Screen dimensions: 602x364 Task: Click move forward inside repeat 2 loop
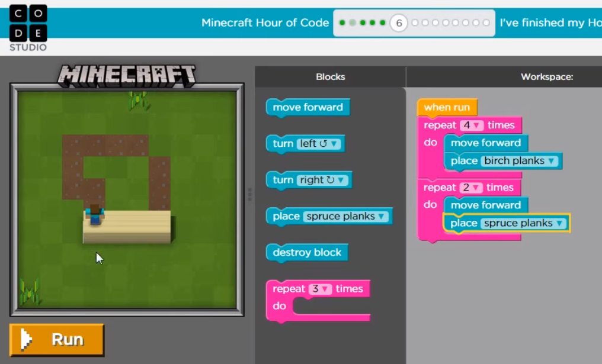tap(486, 205)
